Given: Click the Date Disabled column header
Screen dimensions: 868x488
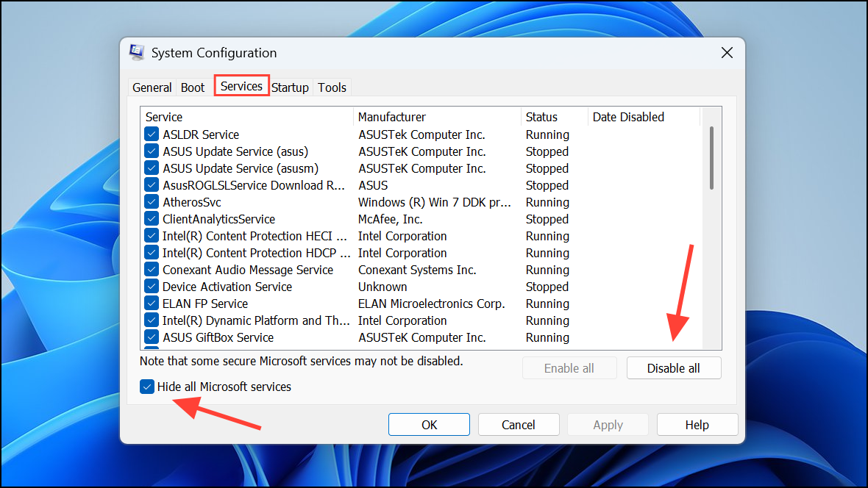Looking at the screenshot, I should pos(644,117).
